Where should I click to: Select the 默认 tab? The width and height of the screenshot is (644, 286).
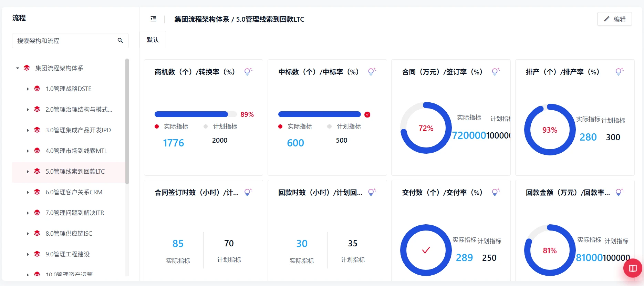[153, 40]
